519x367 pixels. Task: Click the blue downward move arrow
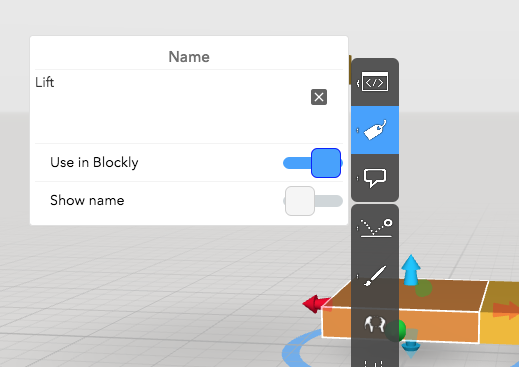pos(410,349)
